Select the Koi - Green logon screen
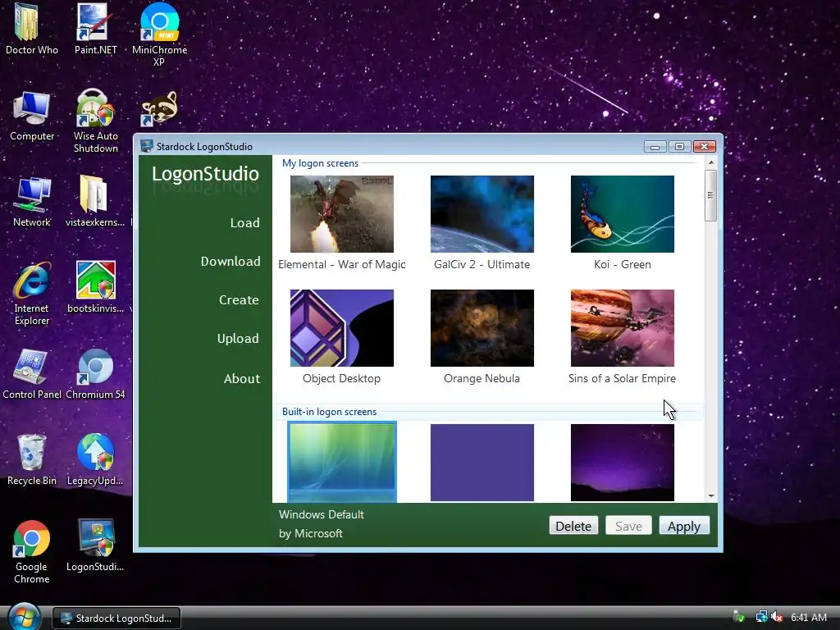The width and height of the screenshot is (840, 630). [x=623, y=214]
